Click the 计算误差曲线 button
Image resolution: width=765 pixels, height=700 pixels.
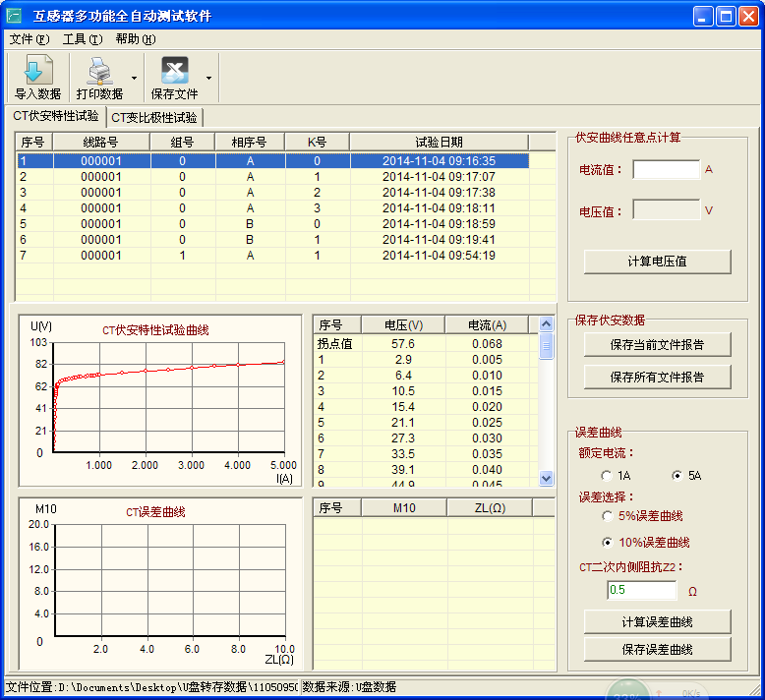coord(657,622)
